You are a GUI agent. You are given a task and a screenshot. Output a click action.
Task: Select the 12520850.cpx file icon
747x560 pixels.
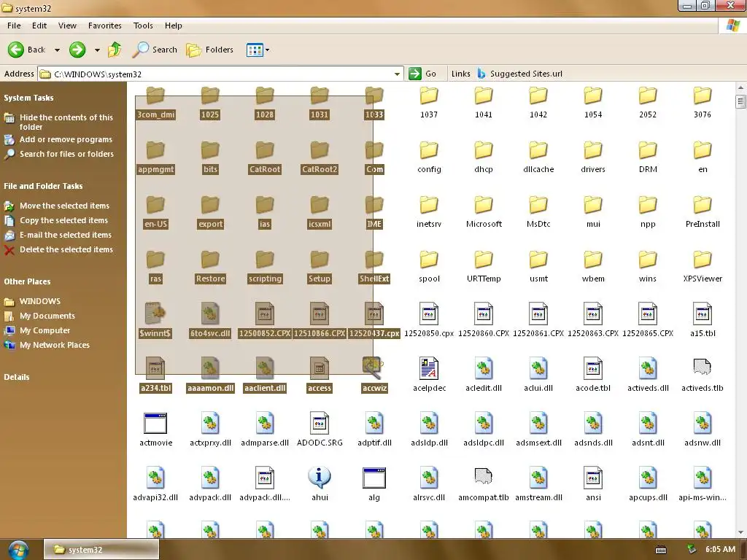pyautogui.click(x=429, y=314)
